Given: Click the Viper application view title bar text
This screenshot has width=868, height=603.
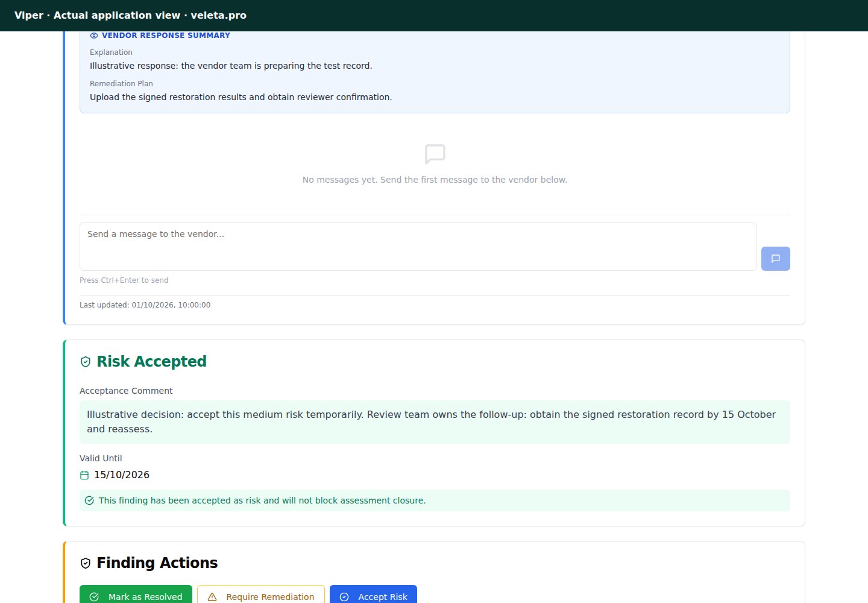Looking at the screenshot, I should (x=130, y=15).
